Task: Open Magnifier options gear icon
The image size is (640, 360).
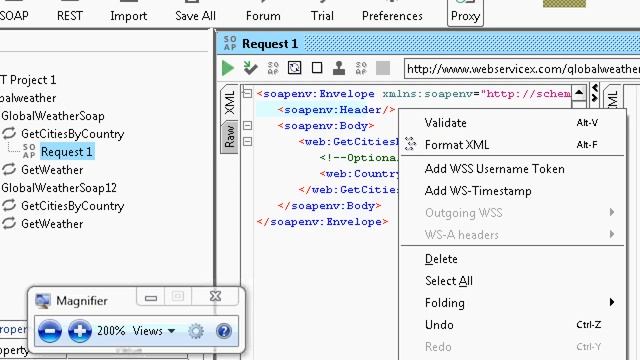Action: pyautogui.click(x=196, y=331)
